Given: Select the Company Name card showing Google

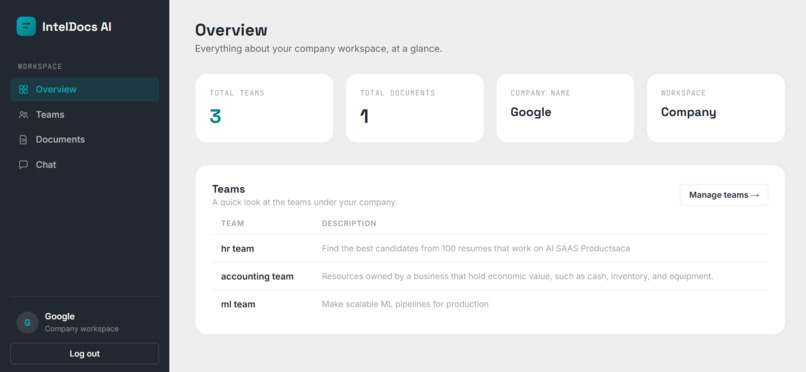Looking at the screenshot, I should (565, 108).
